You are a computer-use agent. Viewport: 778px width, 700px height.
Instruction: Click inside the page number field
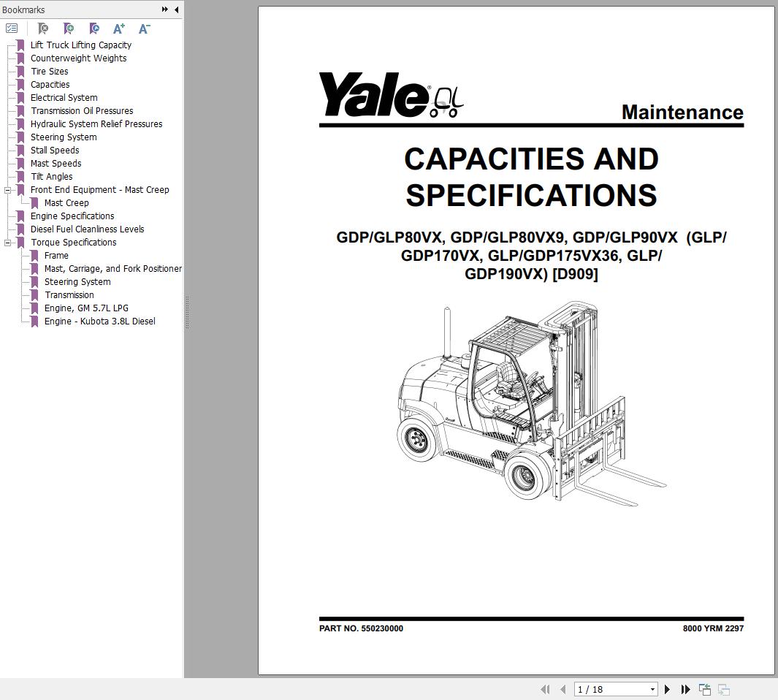point(599,689)
